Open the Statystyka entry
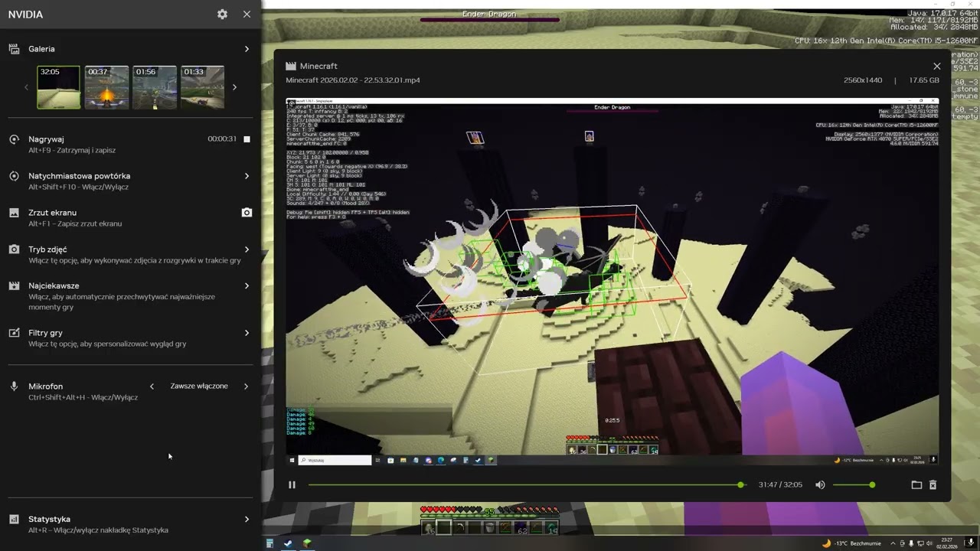Screen dimensions: 980x551 click(130, 524)
